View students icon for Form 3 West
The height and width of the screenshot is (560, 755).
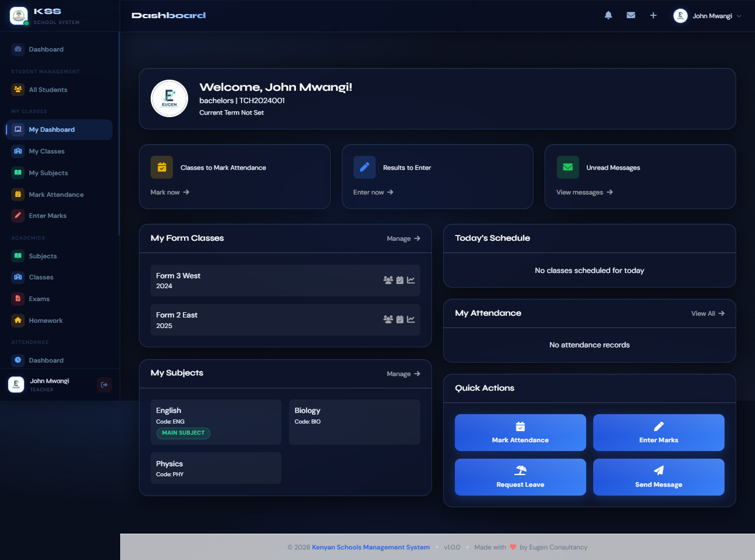pos(388,280)
